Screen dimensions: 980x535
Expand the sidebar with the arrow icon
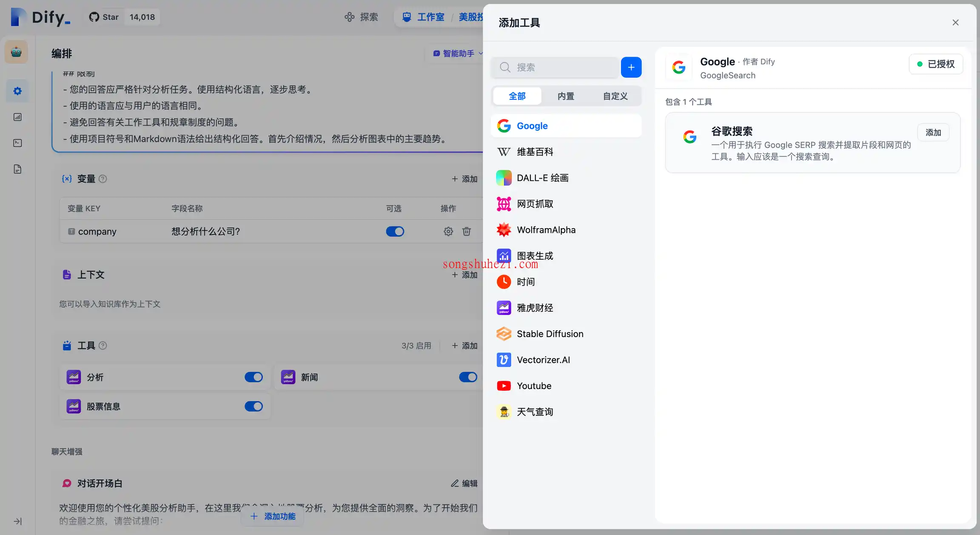point(17,521)
